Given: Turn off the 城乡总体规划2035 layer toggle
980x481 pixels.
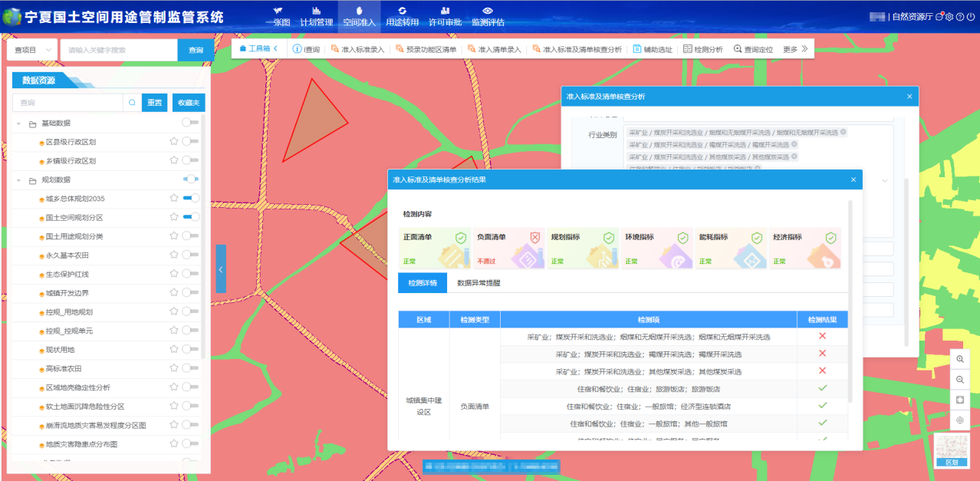Looking at the screenshot, I should click(190, 198).
